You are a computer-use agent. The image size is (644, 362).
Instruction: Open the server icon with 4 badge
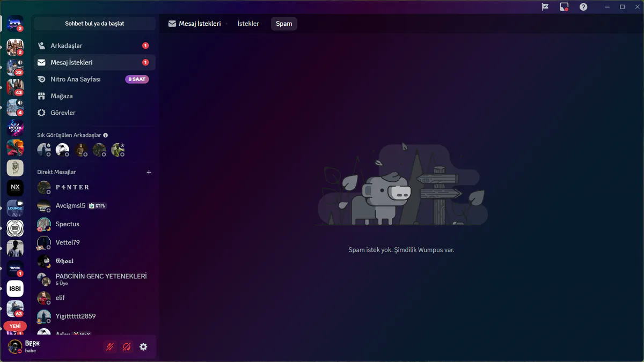15,107
